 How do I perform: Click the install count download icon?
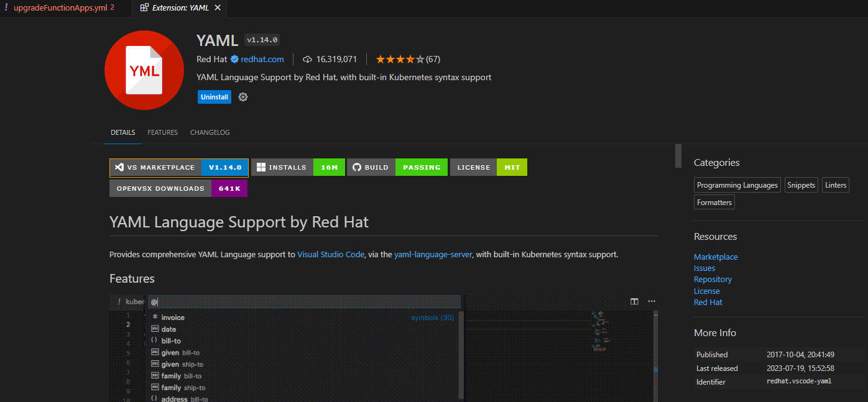(307, 60)
